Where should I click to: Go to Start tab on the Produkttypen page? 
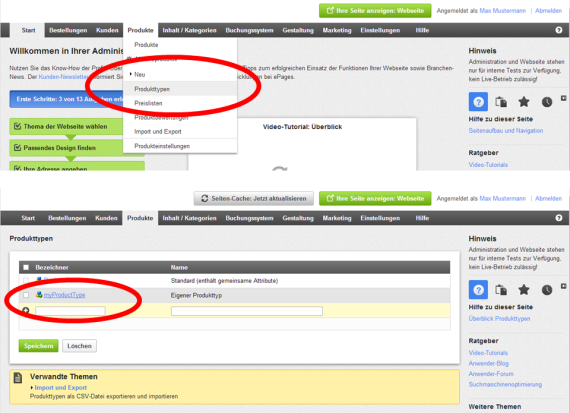(x=28, y=218)
